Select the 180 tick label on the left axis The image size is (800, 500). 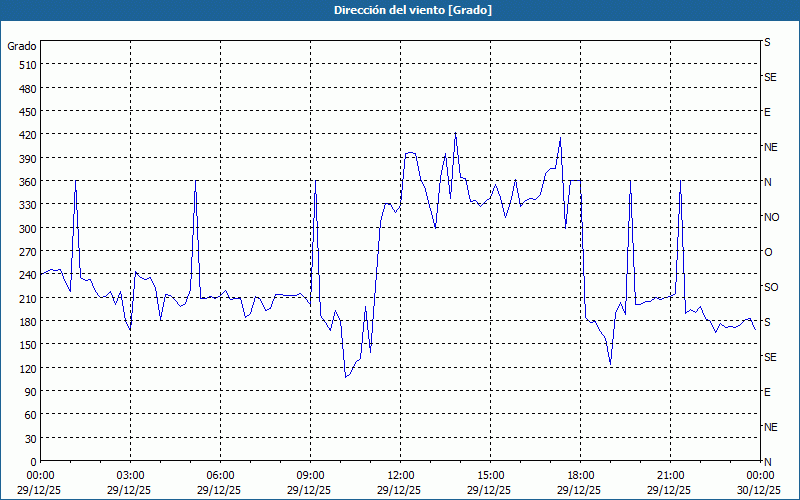pos(26,322)
